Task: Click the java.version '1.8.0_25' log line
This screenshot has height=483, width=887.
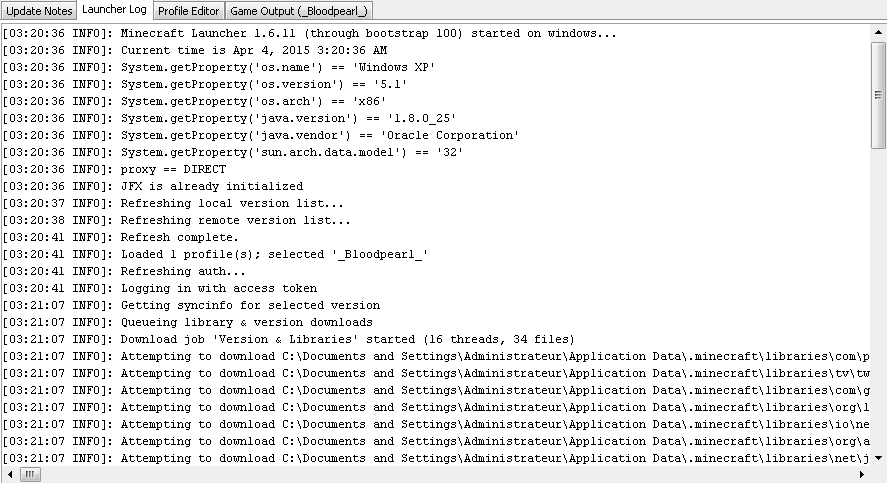Action: point(229,118)
